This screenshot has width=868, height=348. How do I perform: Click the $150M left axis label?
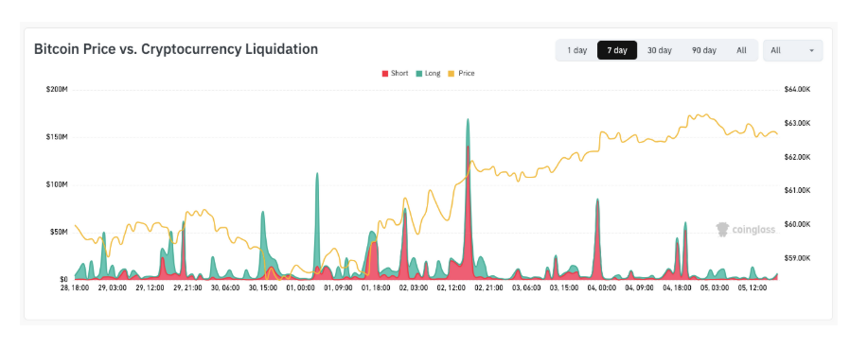point(57,137)
